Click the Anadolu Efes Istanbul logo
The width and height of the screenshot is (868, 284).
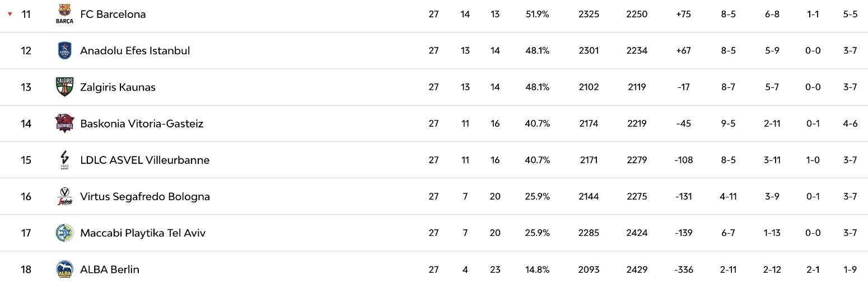(x=64, y=50)
